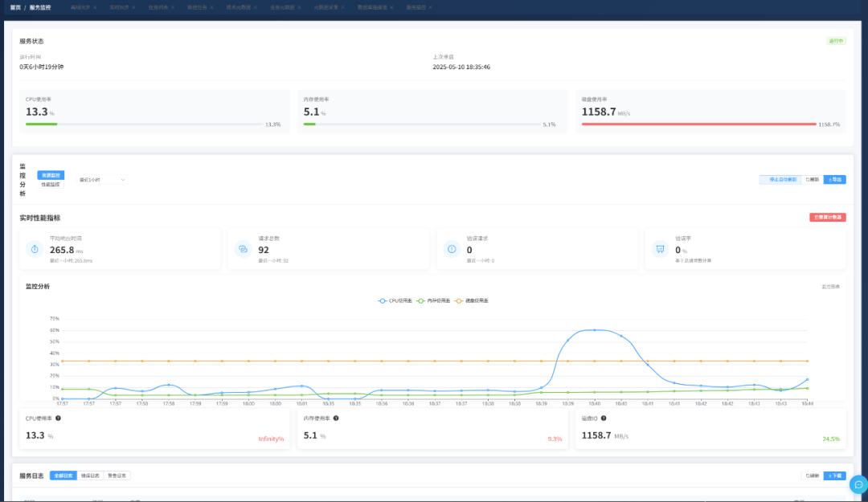Select the 性能监控 monitoring mode

51,184
